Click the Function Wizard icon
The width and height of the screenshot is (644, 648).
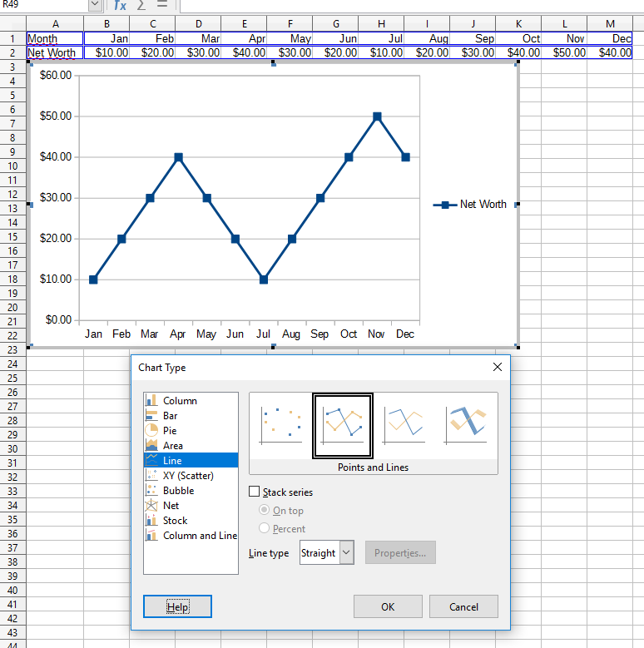pyautogui.click(x=120, y=5)
